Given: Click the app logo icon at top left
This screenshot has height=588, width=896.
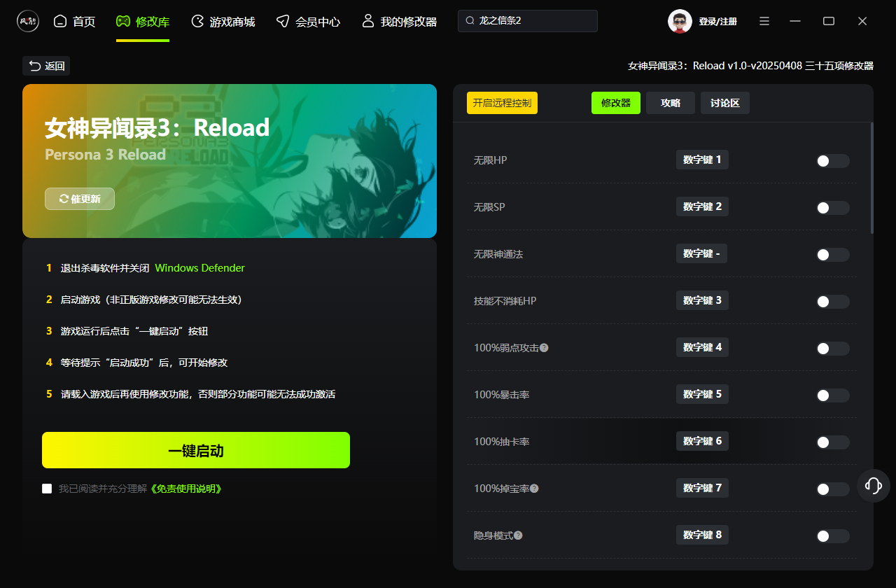Looking at the screenshot, I should [28, 21].
